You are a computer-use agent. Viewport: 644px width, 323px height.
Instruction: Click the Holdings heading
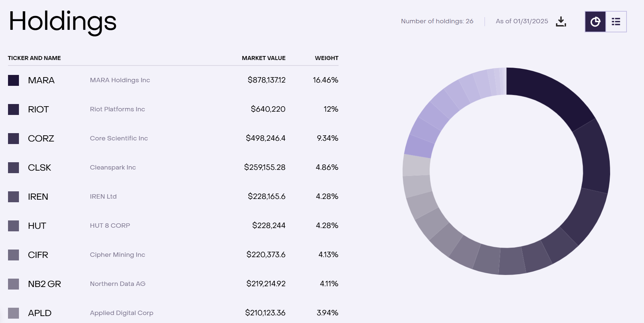pos(63,22)
